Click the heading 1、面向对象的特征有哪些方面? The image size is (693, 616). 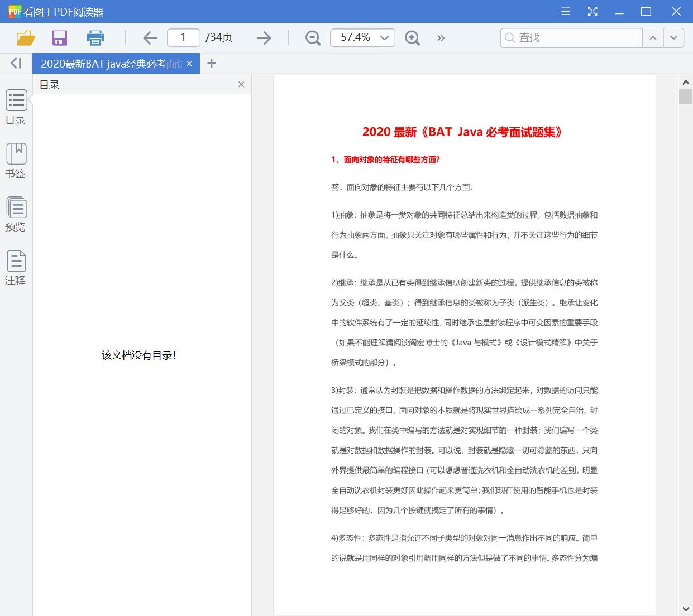(386, 160)
